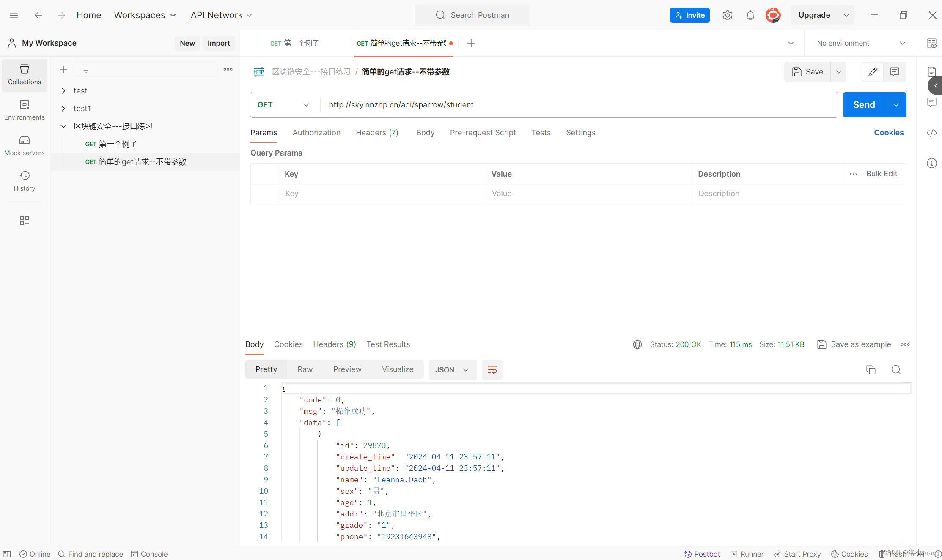Open the Console in status bar
The image size is (942, 560).
click(150, 554)
